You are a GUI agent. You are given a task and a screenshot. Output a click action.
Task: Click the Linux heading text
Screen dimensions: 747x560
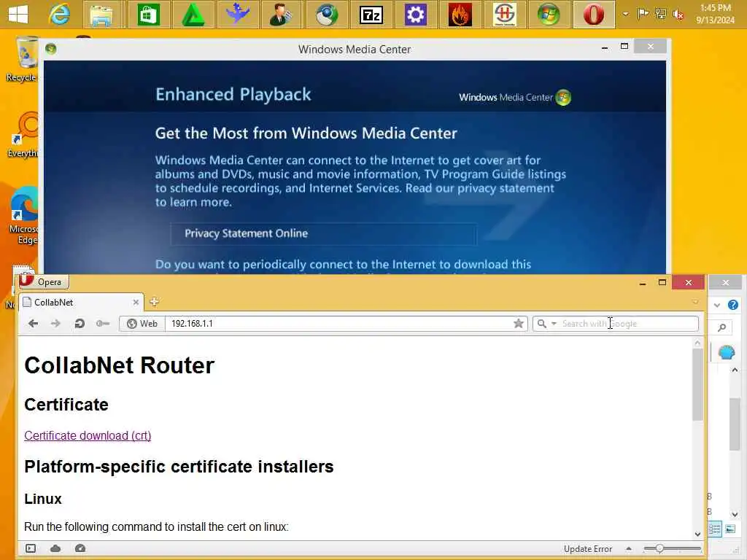pos(43,499)
